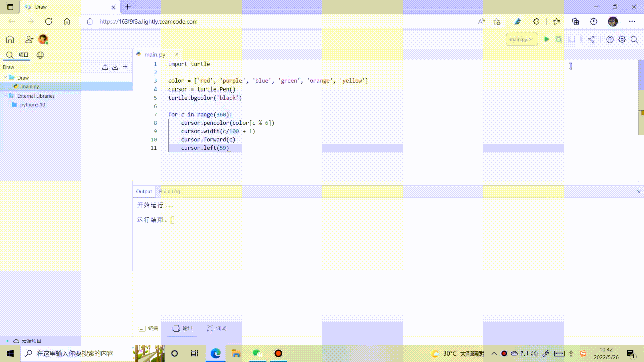Select the 项目 sidebar tab

coord(23,55)
